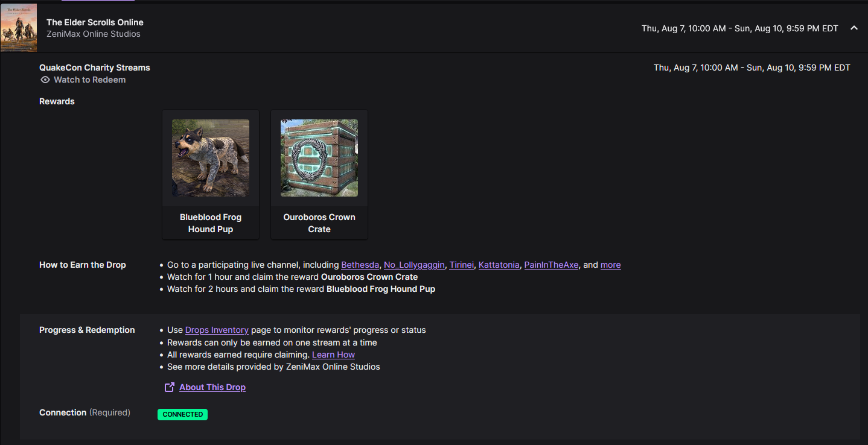The height and width of the screenshot is (445, 868).
Task: Click the 'Watch for 1 hour' instruction line
Action: pyautogui.click(x=292, y=277)
